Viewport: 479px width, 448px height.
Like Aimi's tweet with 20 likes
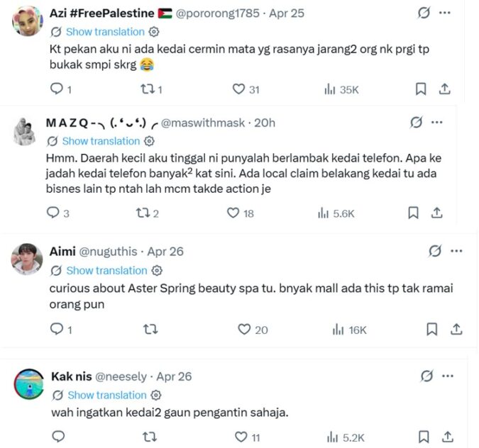(x=244, y=329)
